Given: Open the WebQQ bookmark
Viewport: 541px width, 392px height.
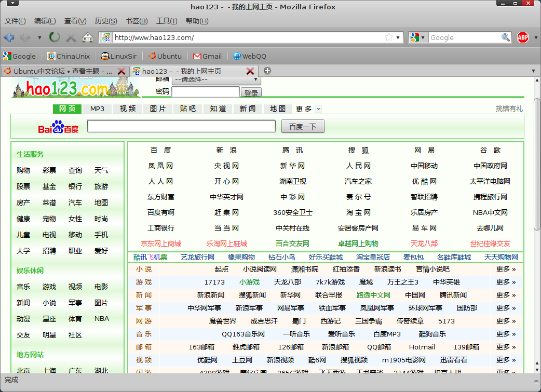Looking at the screenshot, I should pos(249,56).
